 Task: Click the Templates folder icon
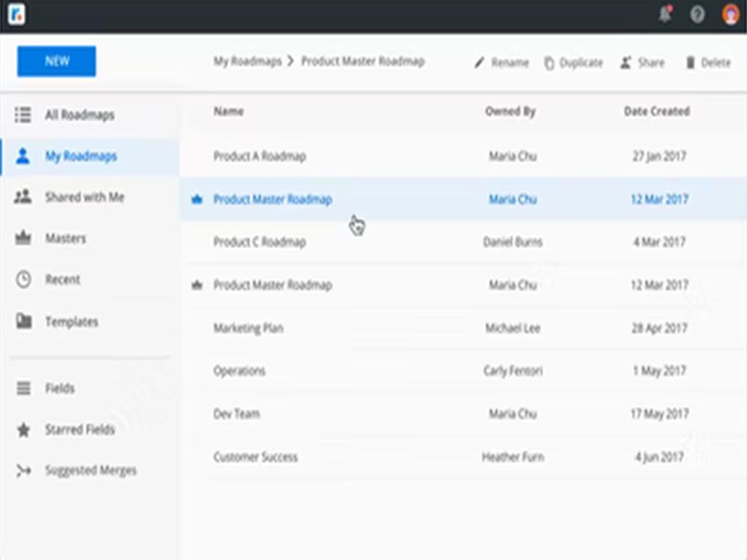point(23,321)
